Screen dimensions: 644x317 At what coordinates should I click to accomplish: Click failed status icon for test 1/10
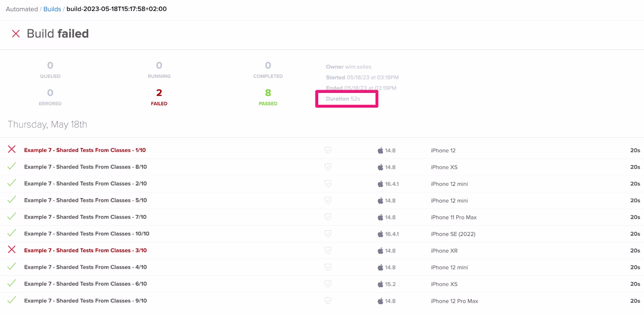(x=12, y=150)
